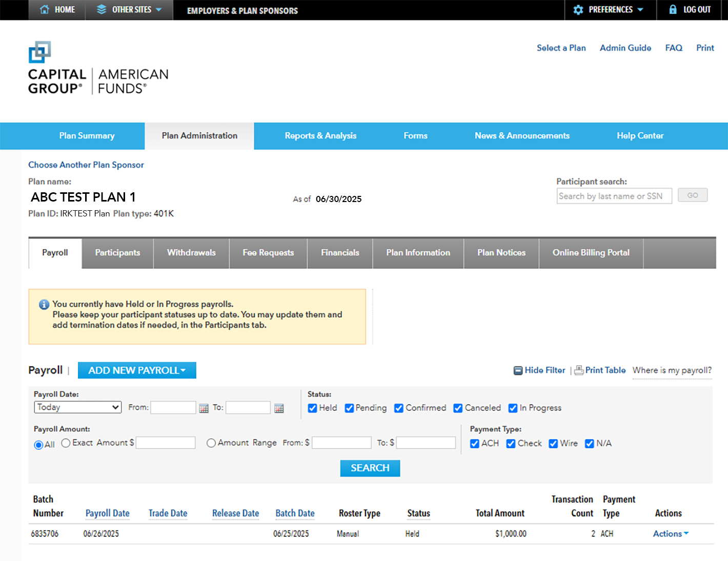
Task: Switch to the Participants tab
Action: 117,253
